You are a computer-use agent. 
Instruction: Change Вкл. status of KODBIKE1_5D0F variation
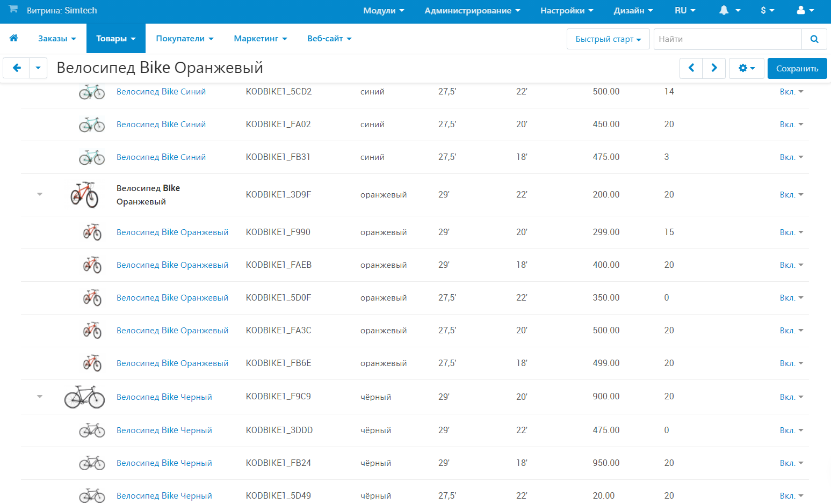[x=791, y=298]
